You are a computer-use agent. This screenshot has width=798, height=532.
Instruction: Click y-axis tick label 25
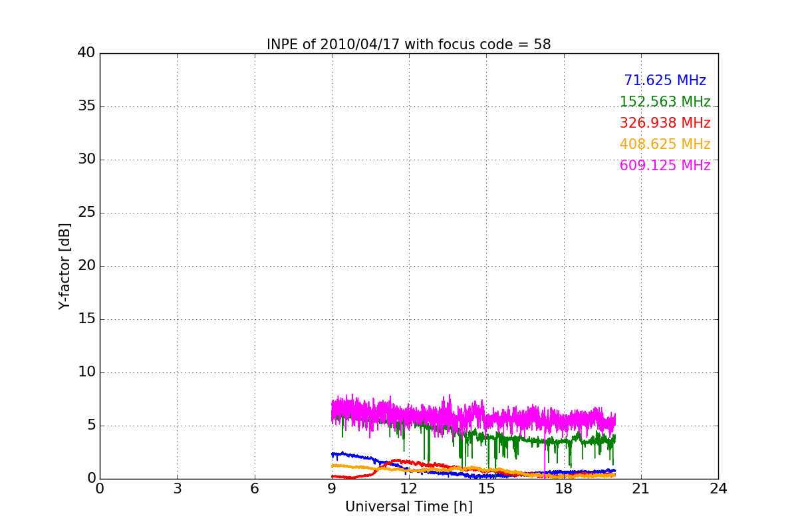coord(86,213)
